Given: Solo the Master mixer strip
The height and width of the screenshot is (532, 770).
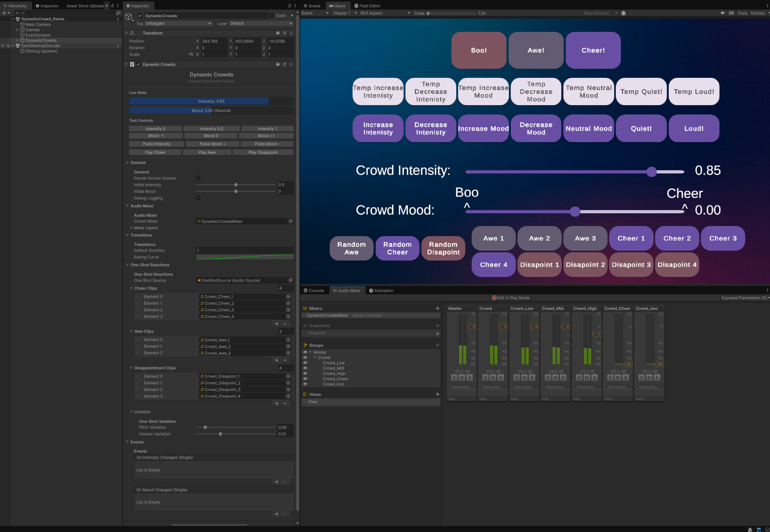Looking at the screenshot, I should 454,377.
